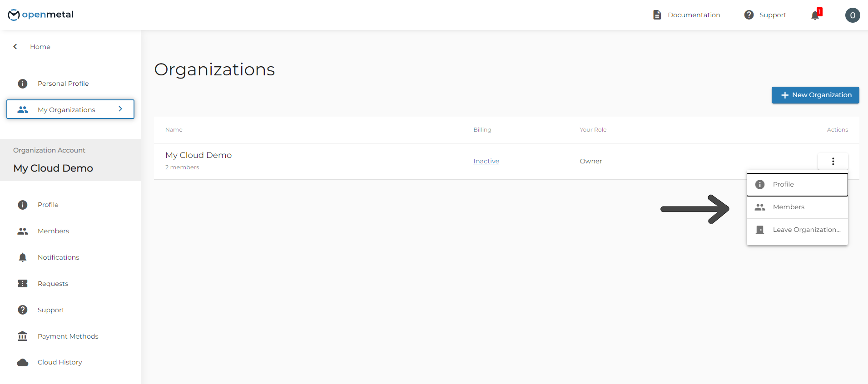Open the My Cloud Demo organization row
The width and height of the screenshot is (868, 384).
198,155
